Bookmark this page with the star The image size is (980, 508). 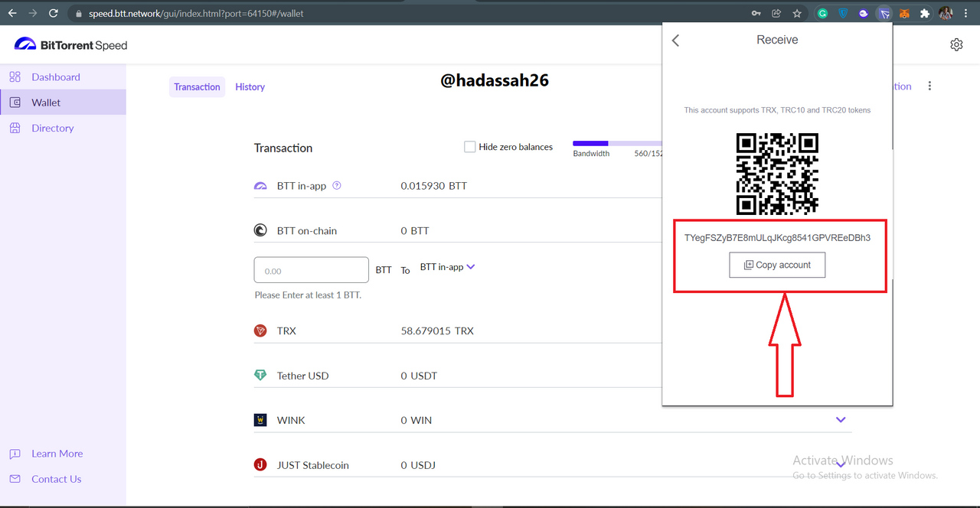797,14
